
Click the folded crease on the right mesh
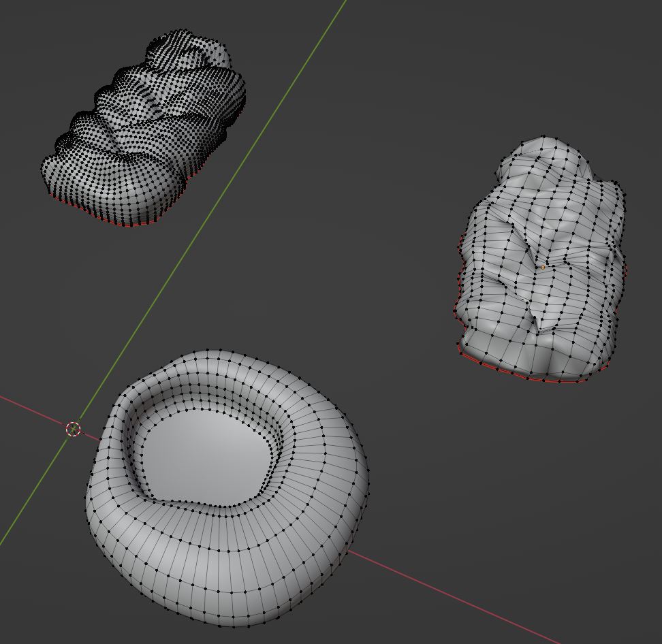(538, 313)
